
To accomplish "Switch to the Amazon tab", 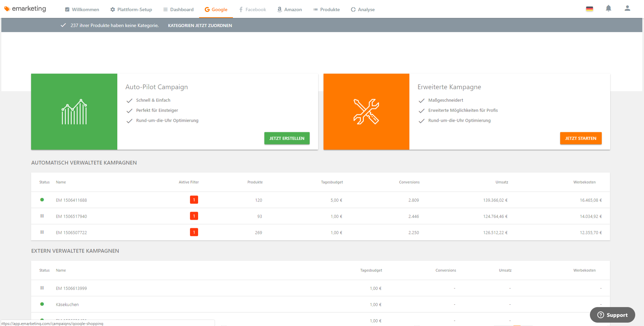I will [290, 9].
